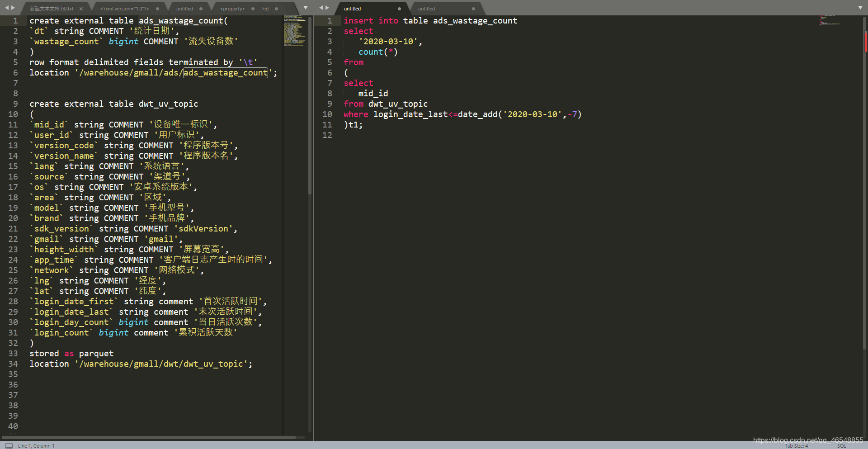Viewport: 868px width, 449px height.
Task: Open the Tab Size: 4 indentation menu
Action: [x=796, y=446]
